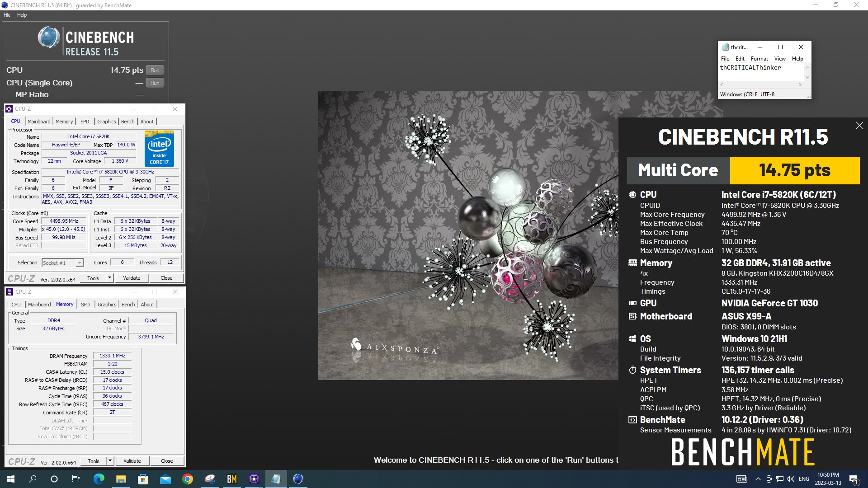Viewport: 868px width, 488px height.
Task: Click Validate in upper CPU-Z window
Action: (132, 278)
